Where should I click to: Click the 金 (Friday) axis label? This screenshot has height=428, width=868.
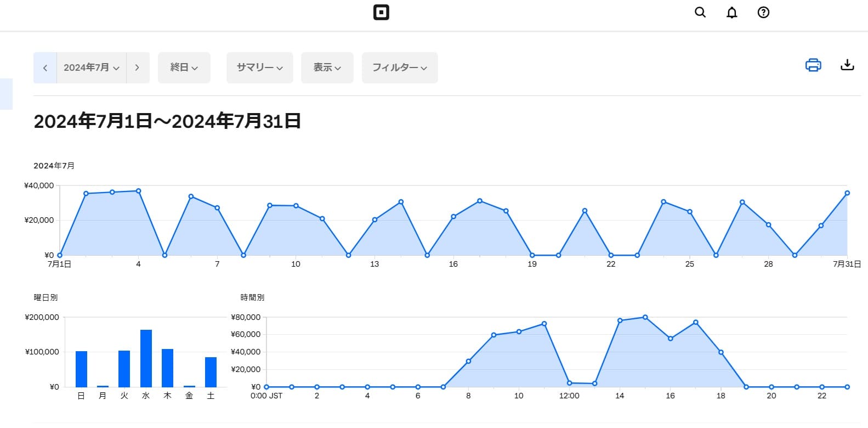[189, 396]
